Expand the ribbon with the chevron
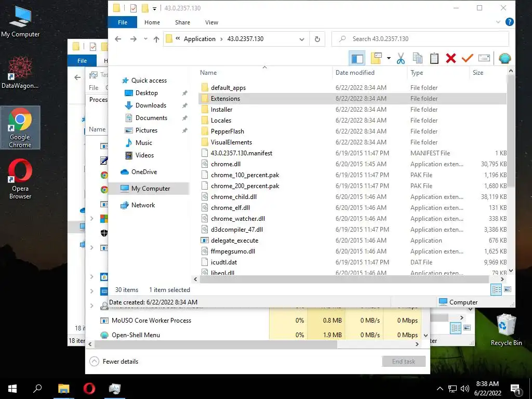The width and height of the screenshot is (532, 399). coord(498,22)
